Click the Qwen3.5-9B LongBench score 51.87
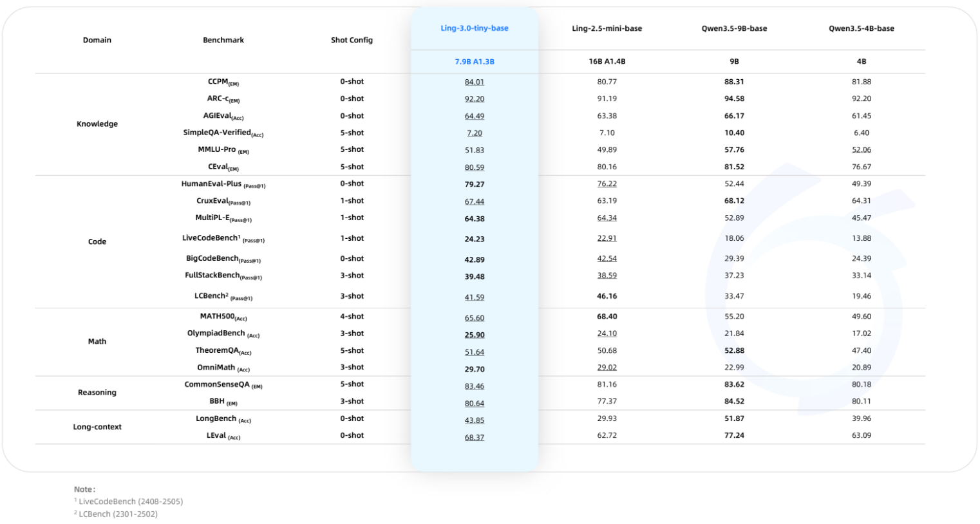The image size is (980, 524). (734, 418)
